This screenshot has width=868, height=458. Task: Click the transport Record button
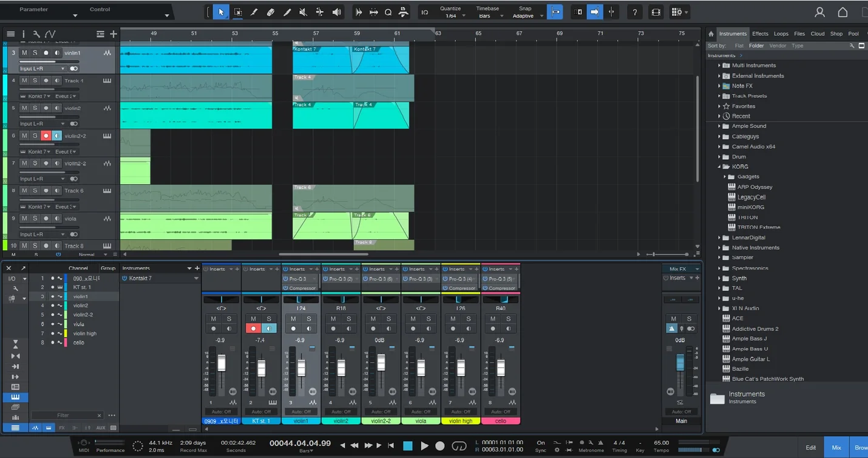(440, 446)
